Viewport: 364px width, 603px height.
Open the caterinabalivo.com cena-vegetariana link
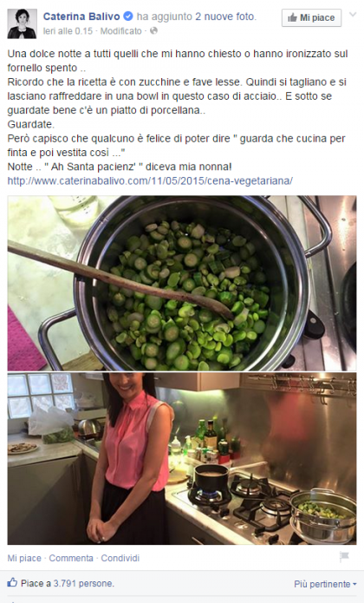click(150, 180)
